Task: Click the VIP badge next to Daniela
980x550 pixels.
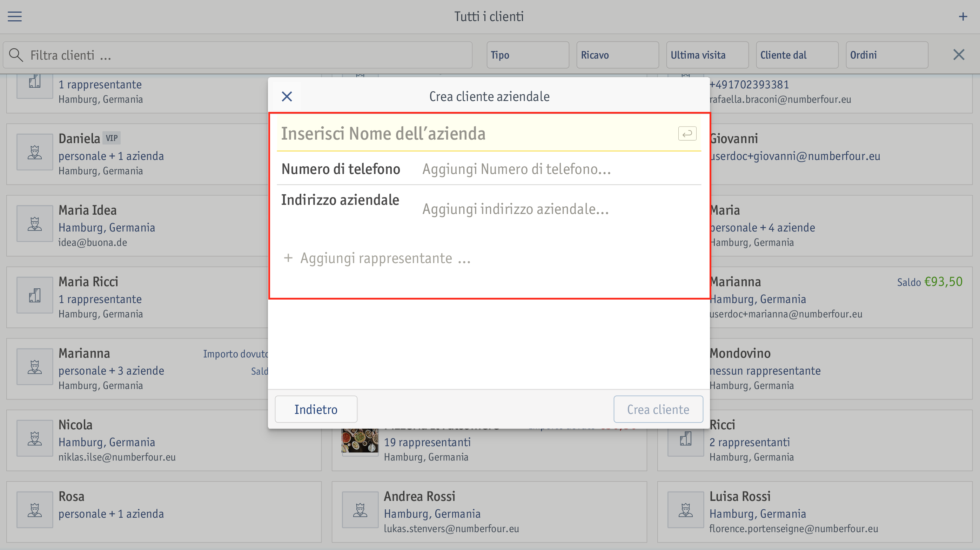Action: pos(112,138)
